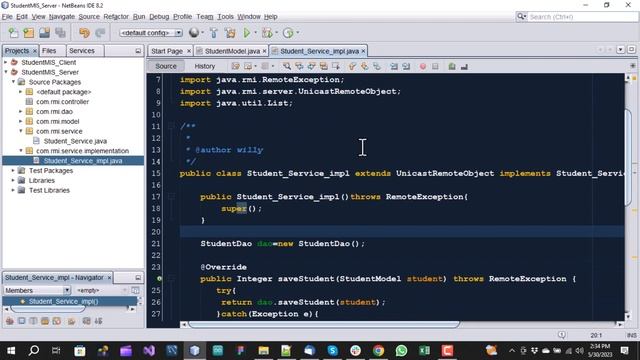This screenshot has width=640, height=360.
Task: Close the Navigator panel tab
Action: (x=109, y=278)
